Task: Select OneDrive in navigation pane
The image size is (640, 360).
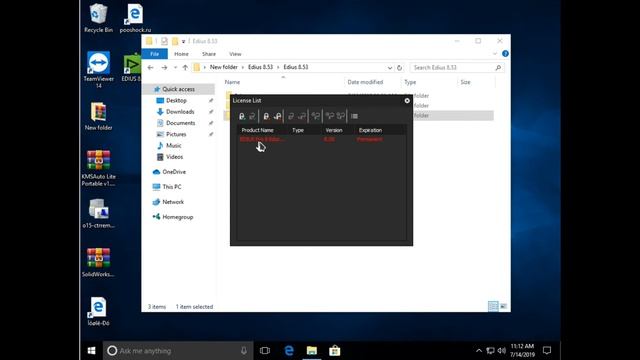Action: (x=174, y=172)
